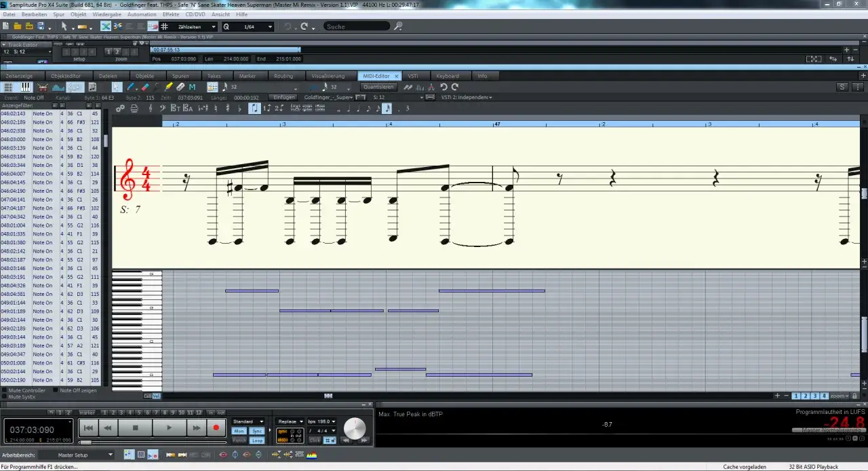
Task: Select the arrow selection tool in MIDI editor
Action: click(117, 87)
